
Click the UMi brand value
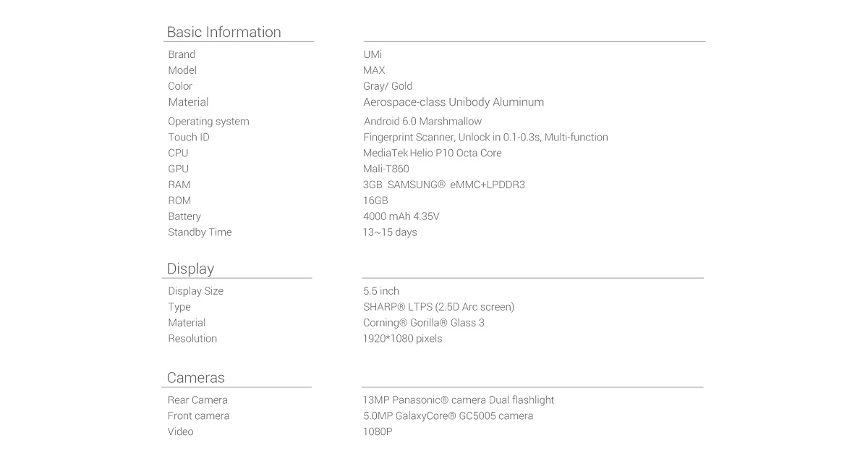click(x=373, y=54)
